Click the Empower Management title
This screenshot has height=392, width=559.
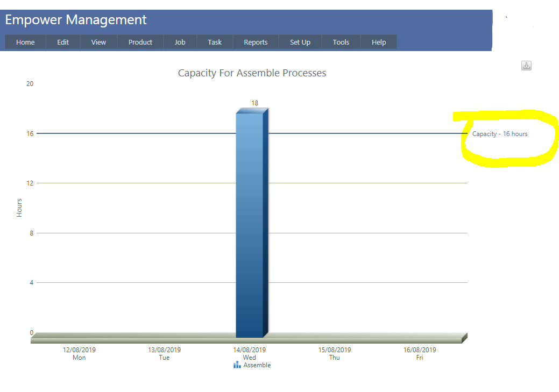tap(76, 20)
